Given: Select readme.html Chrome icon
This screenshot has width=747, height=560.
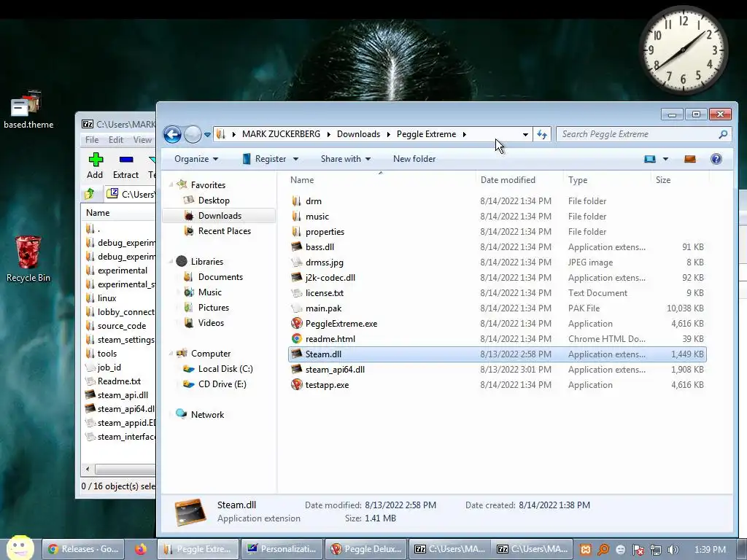Looking at the screenshot, I should pos(296,338).
